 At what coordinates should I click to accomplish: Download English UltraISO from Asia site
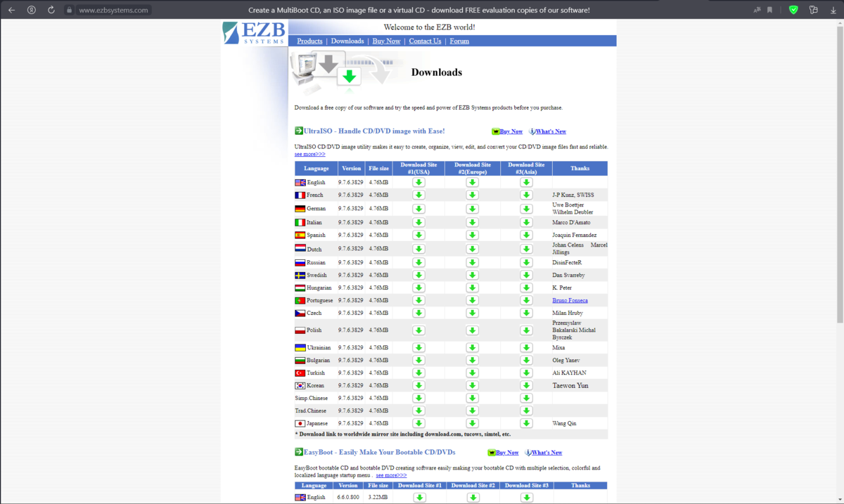(x=526, y=182)
